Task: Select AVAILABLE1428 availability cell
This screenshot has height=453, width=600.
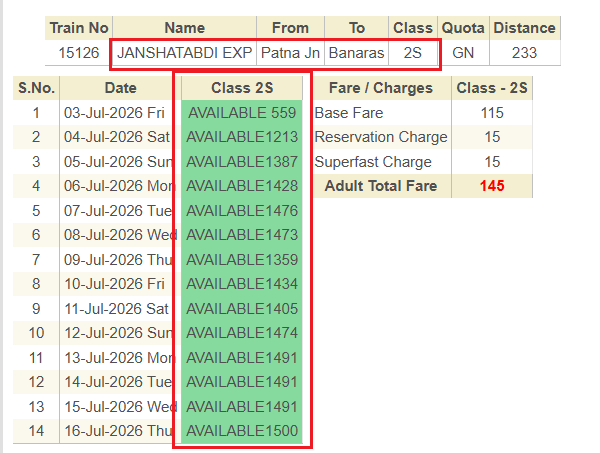Action: click(242, 186)
